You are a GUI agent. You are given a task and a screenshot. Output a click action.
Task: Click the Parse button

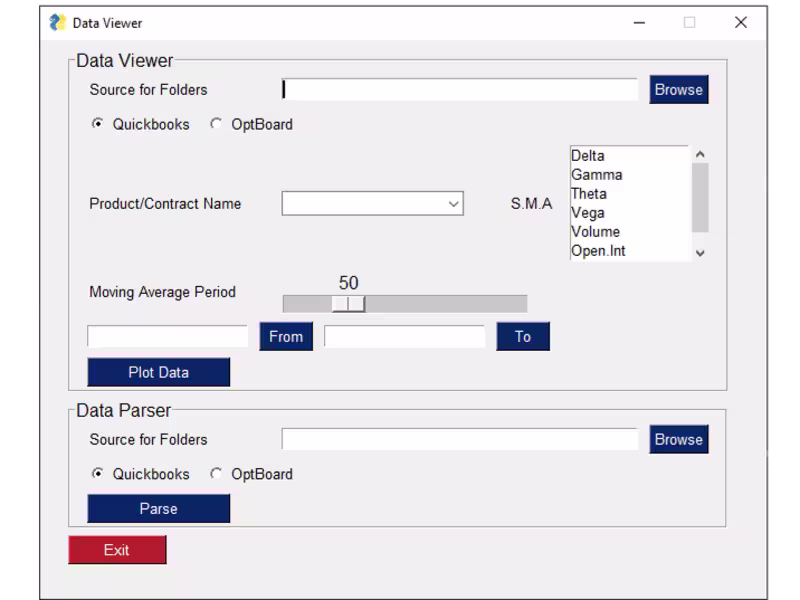[x=159, y=509]
